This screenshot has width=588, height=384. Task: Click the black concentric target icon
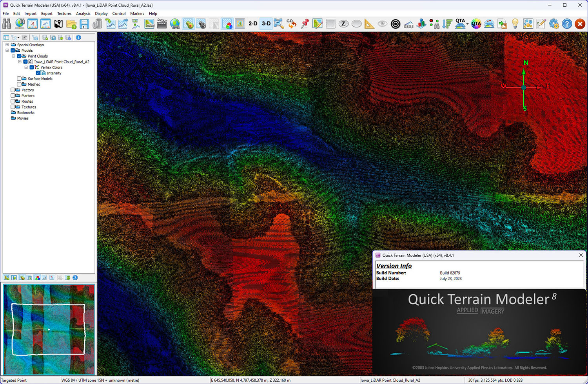coord(396,24)
